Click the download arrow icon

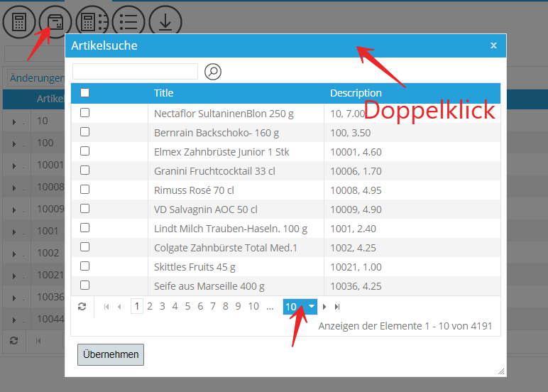click(165, 22)
